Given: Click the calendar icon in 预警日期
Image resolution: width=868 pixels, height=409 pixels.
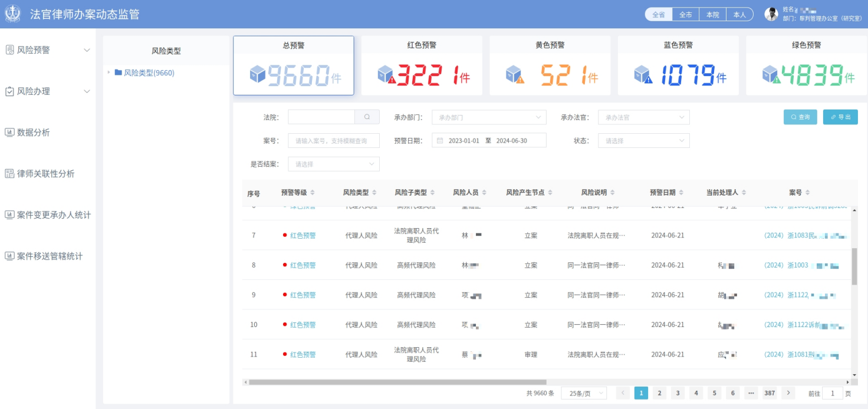Looking at the screenshot, I should [x=440, y=141].
